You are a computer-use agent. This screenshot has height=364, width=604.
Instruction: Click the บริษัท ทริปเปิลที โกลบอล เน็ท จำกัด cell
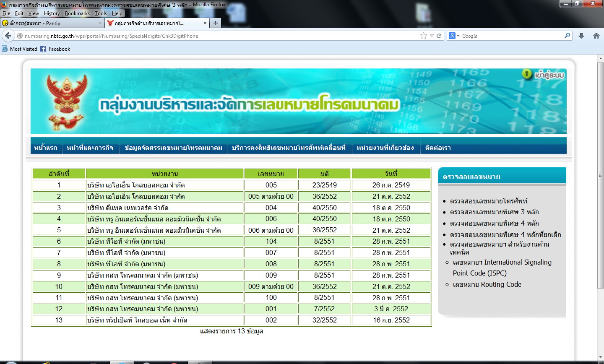165,320
